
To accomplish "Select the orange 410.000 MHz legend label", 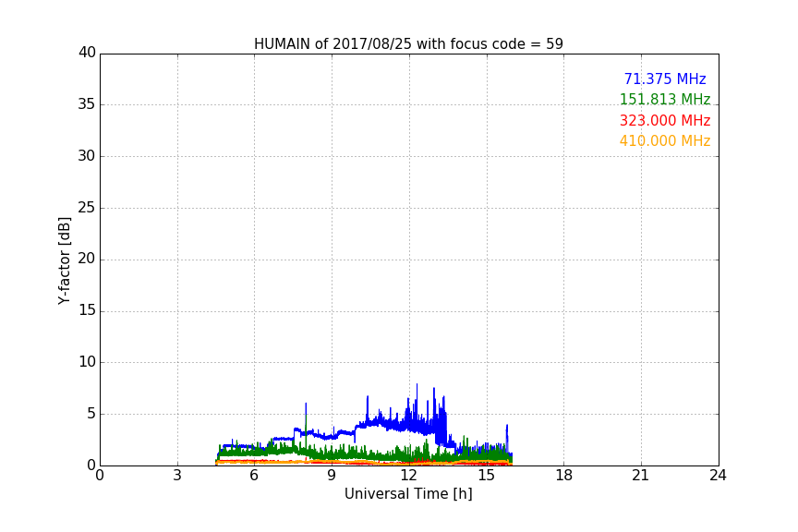I will tap(665, 141).
